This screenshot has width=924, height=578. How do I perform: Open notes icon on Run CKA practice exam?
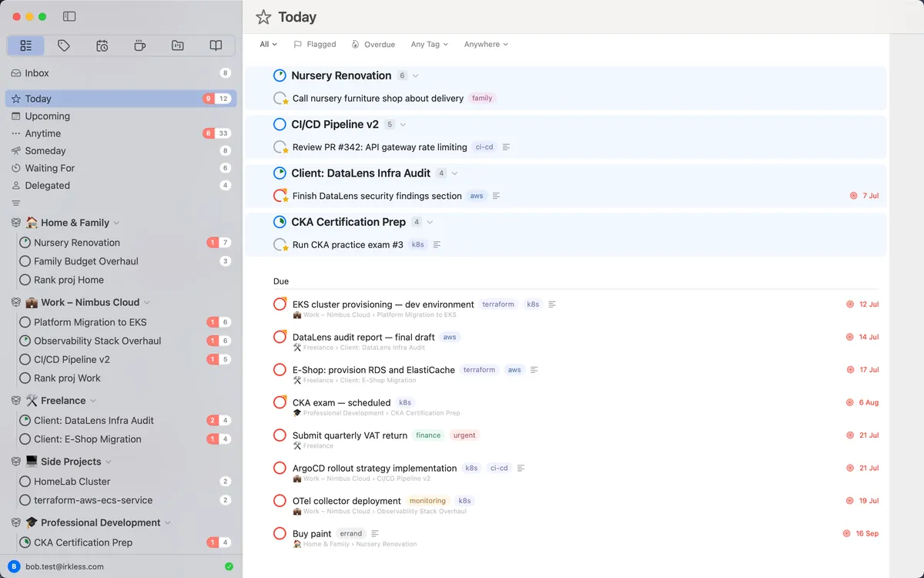pos(437,245)
